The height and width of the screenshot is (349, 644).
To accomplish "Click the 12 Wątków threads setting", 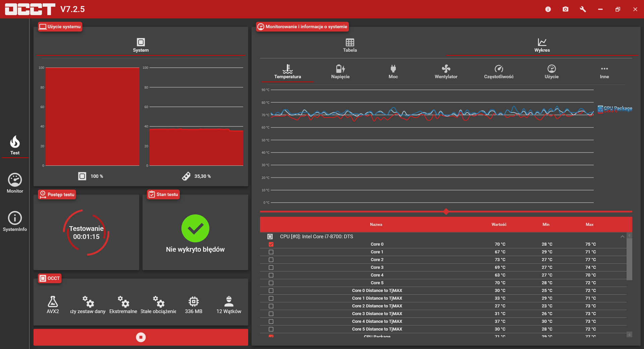I will 229,305.
